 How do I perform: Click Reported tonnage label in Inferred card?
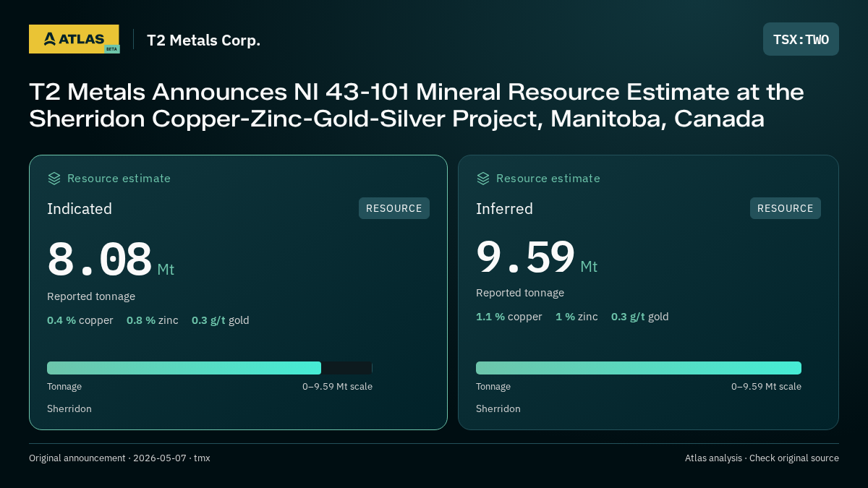click(520, 293)
